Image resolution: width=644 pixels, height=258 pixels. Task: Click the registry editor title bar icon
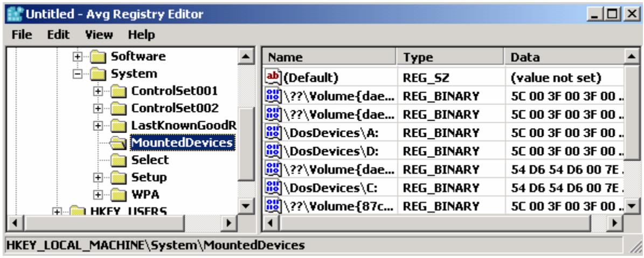15,15
